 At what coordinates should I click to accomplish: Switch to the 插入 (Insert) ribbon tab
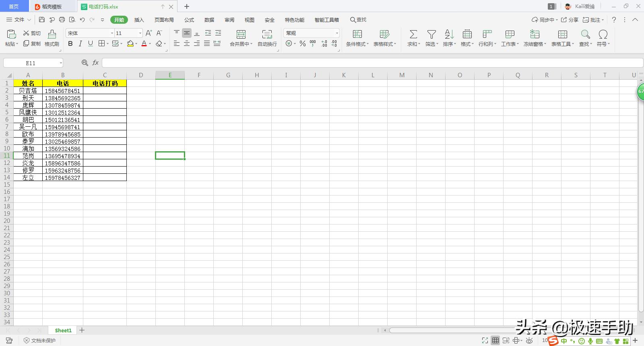tap(139, 20)
